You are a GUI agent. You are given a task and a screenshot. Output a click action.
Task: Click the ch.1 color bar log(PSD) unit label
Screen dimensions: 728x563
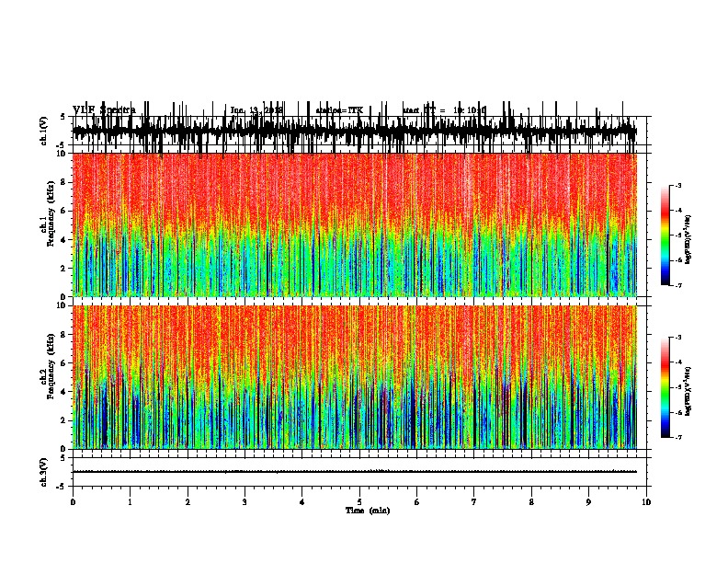[x=688, y=240]
